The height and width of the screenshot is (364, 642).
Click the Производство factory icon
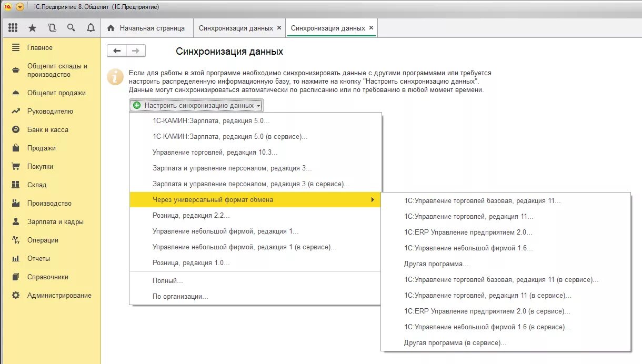point(16,203)
